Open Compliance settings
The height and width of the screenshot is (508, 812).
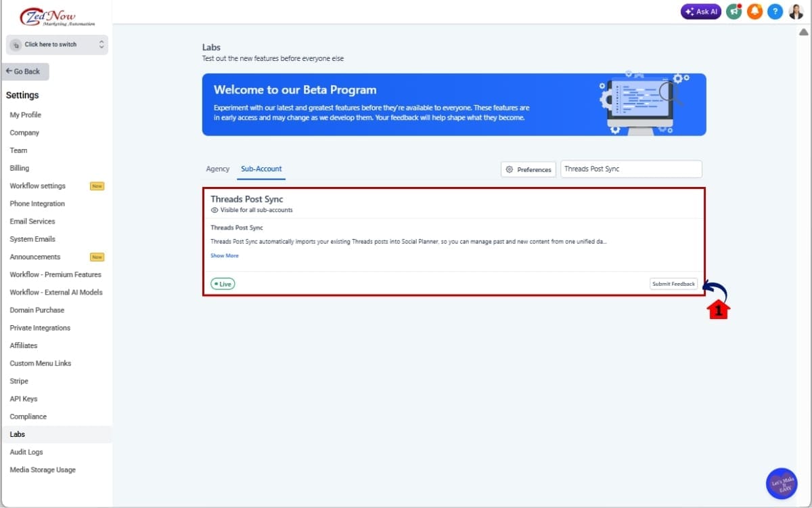28,417
